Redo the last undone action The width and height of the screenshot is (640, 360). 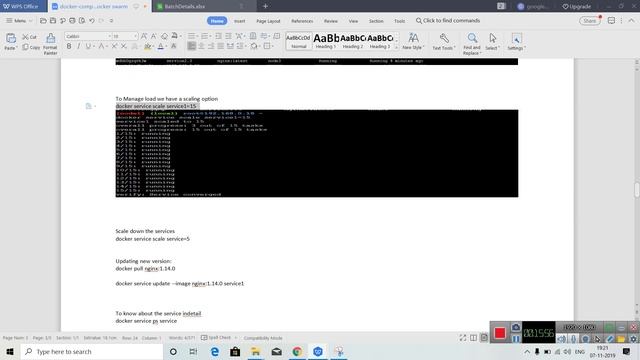pos(101,20)
